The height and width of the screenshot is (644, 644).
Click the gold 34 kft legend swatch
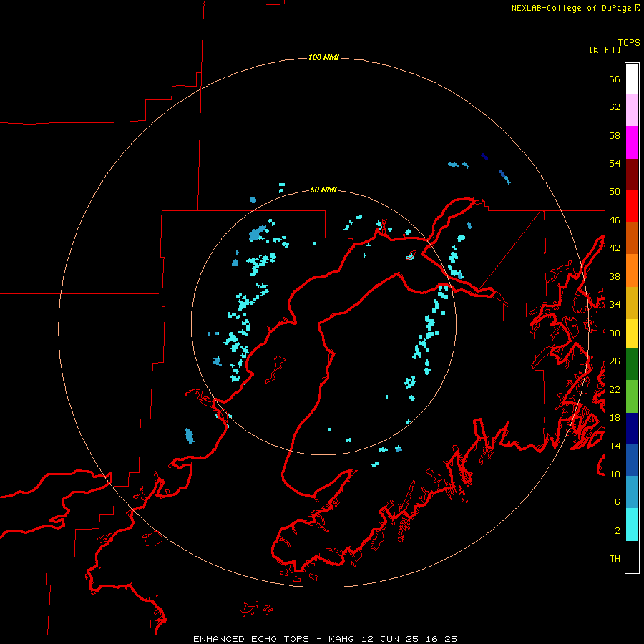(x=632, y=303)
